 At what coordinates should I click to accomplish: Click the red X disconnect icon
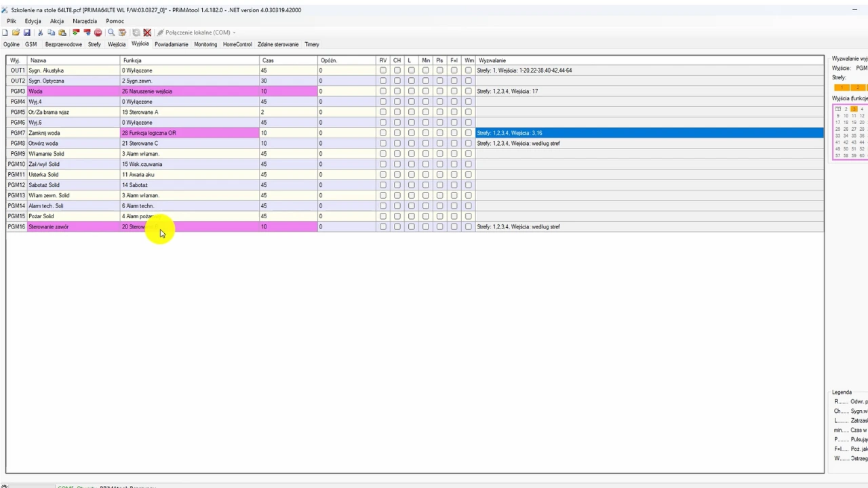click(x=147, y=33)
